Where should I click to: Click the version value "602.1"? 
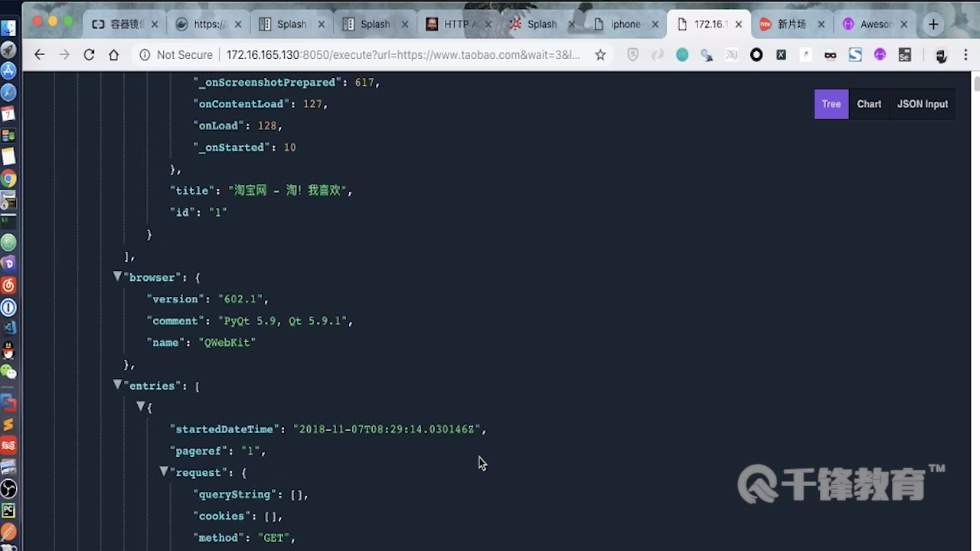click(240, 298)
